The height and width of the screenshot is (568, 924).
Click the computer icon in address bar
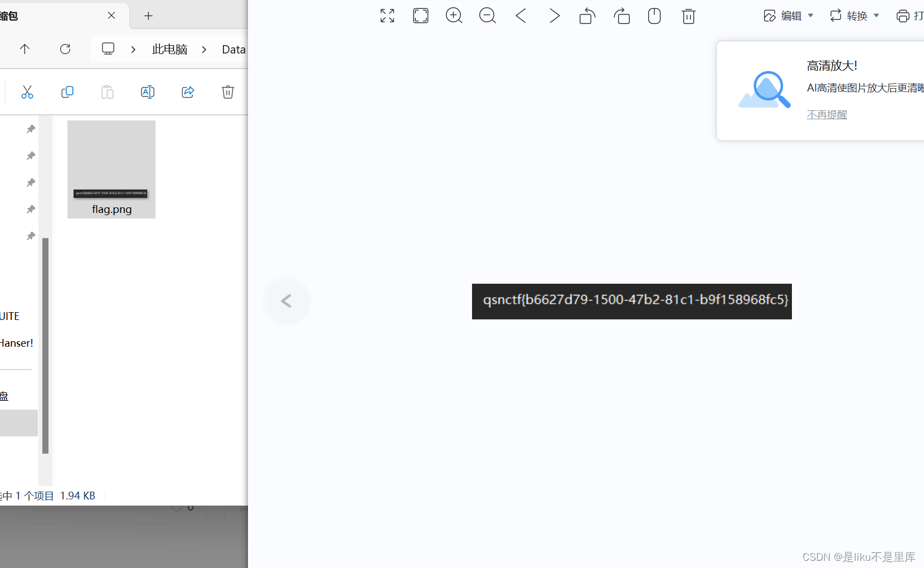(x=108, y=49)
